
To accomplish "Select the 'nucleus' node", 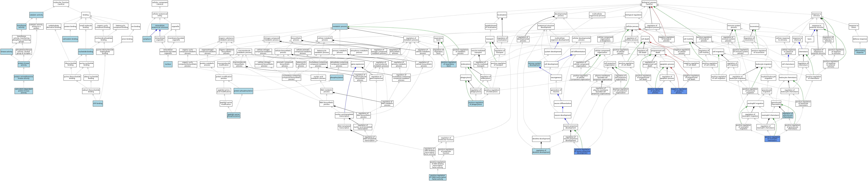I will coord(168,64).
